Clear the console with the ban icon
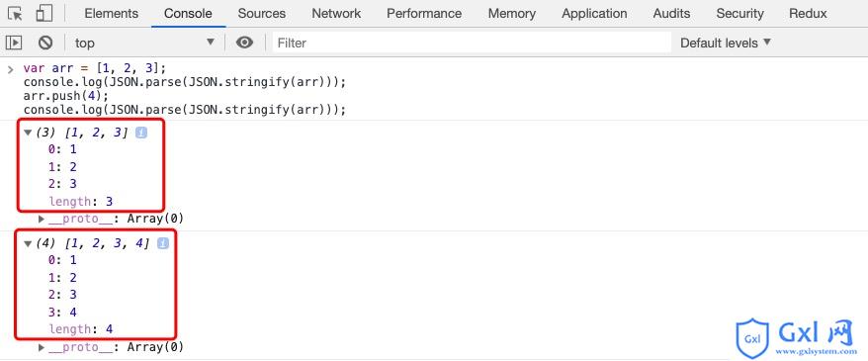 45,43
